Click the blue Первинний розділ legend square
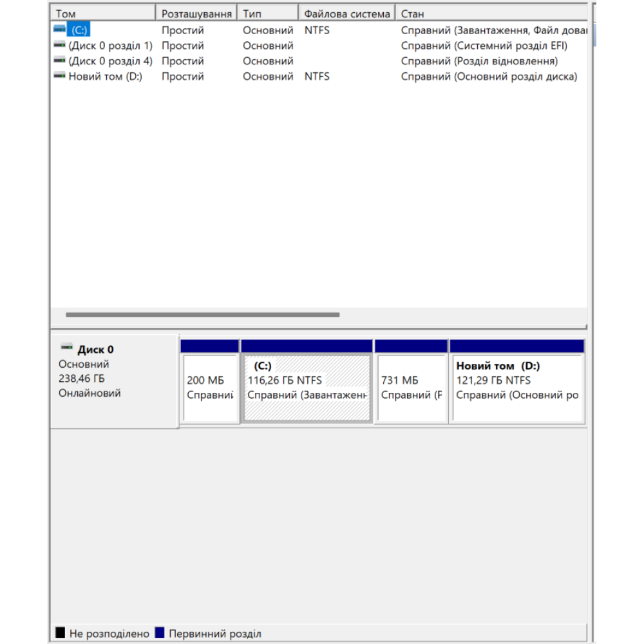Image resolution: width=644 pixels, height=644 pixels. point(160,633)
